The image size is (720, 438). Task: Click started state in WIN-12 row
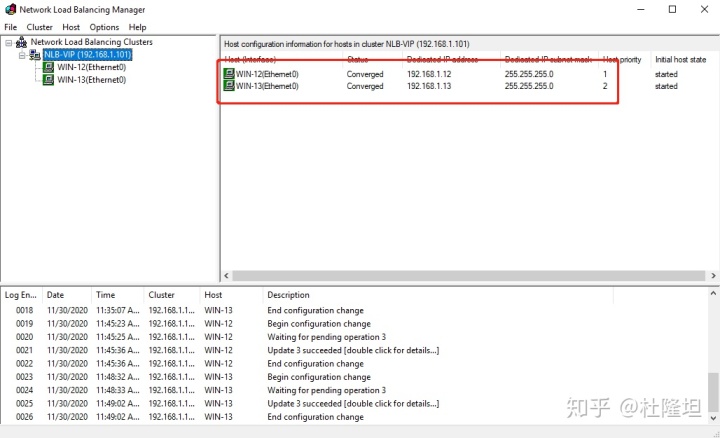click(666, 74)
